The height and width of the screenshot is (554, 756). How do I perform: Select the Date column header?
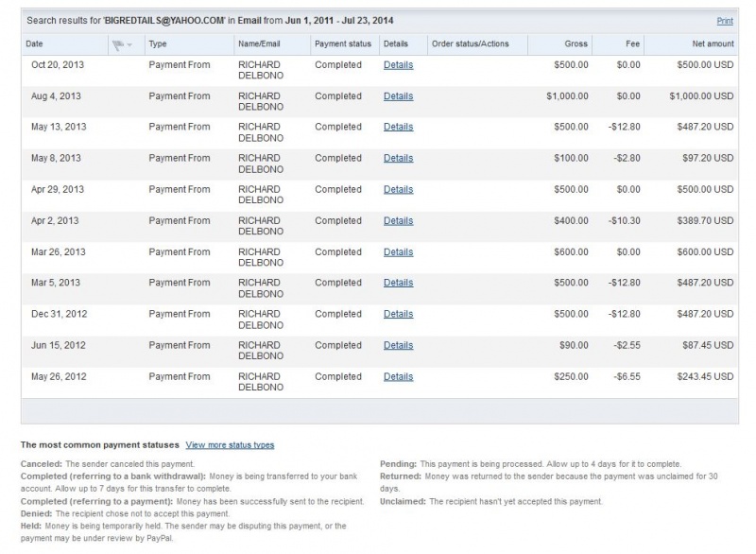pyautogui.click(x=34, y=43)
